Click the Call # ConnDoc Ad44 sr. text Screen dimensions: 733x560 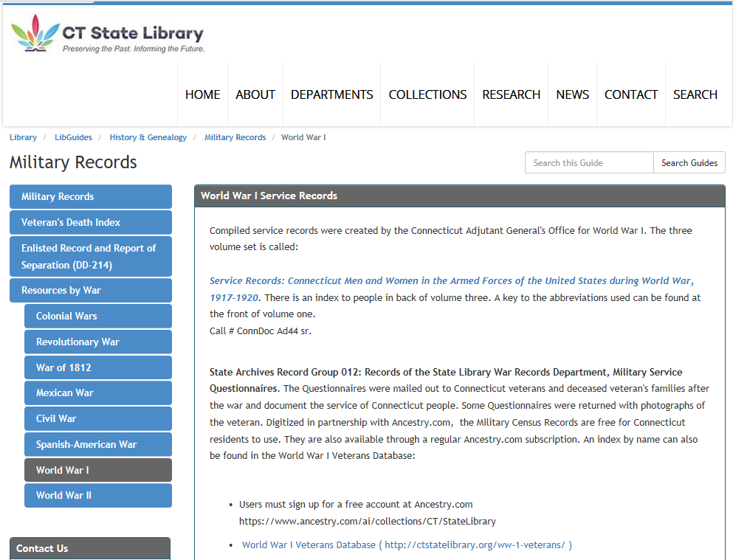point(261,331)
